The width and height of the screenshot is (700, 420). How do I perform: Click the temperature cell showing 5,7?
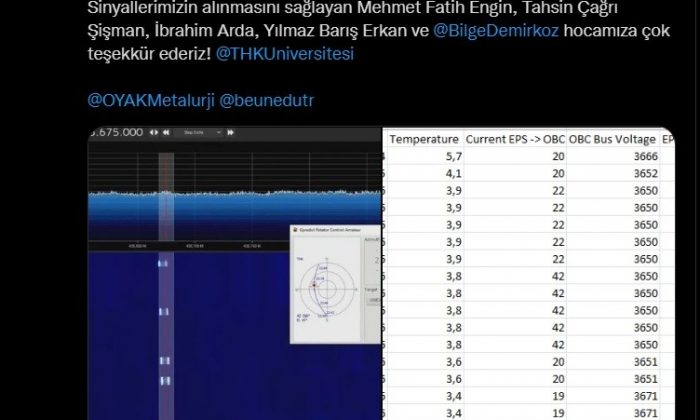coord(452,156)
